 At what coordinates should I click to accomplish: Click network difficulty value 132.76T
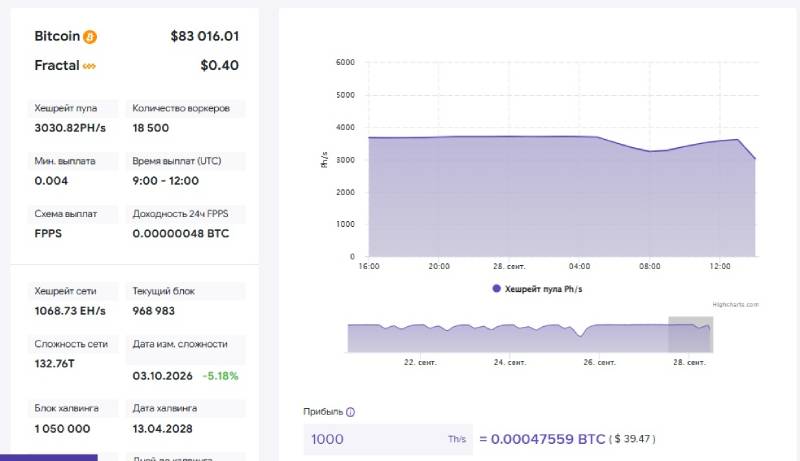[55, 364]
